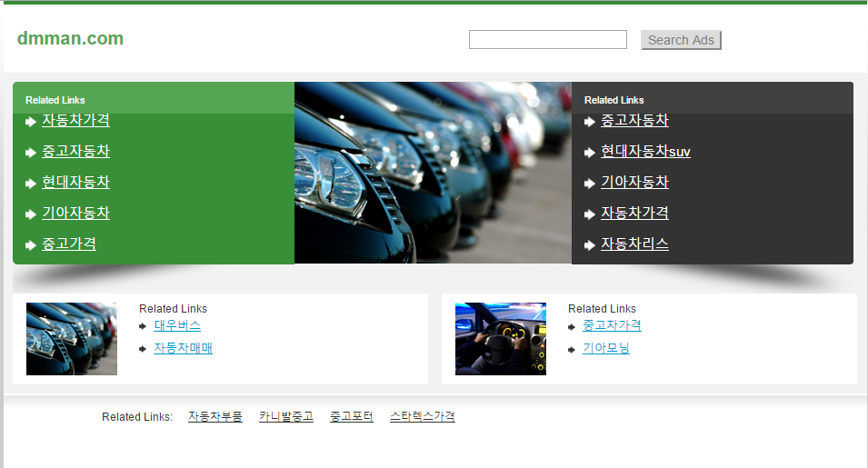
Task: Open 자동차가격 link in green panel
Action: [75, 120]
